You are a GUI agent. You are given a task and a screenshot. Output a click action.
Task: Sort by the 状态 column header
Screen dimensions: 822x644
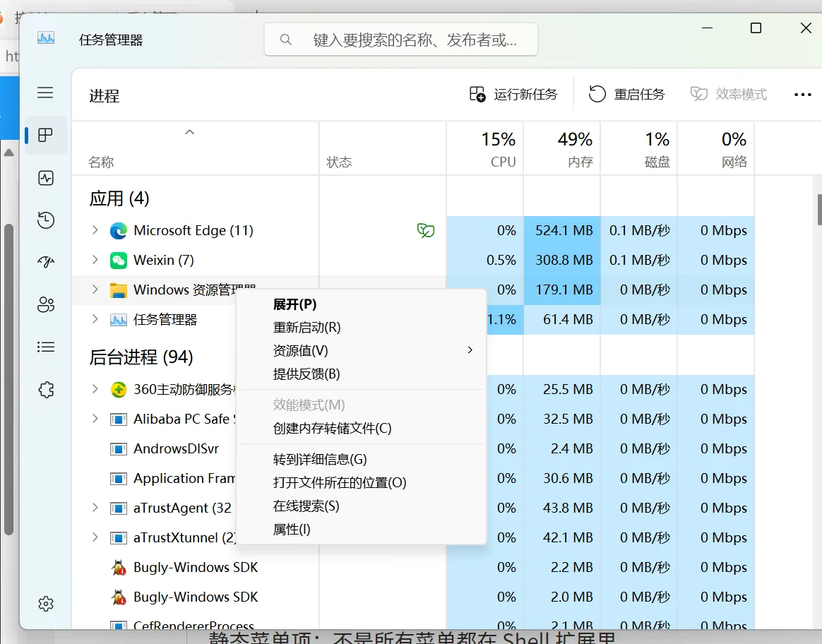pyautogui.click(x=383, y=149)
